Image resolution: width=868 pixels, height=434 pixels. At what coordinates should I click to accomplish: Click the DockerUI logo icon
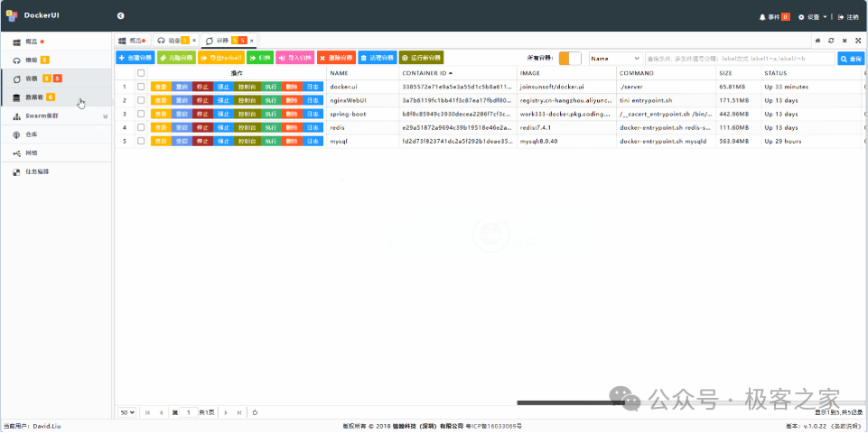tap(12, 15)
